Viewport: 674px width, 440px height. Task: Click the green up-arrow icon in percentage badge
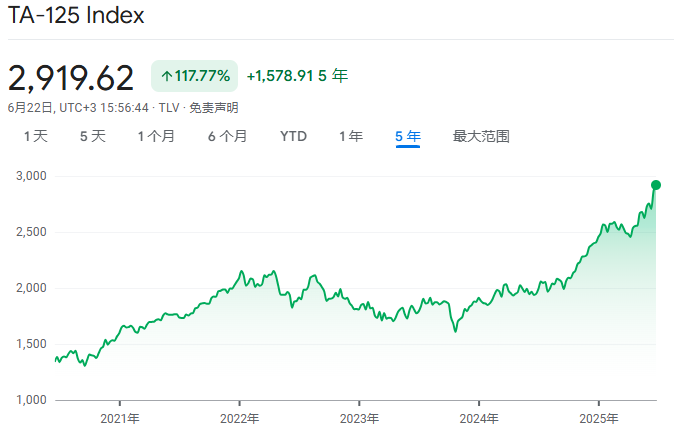[167, 76]
